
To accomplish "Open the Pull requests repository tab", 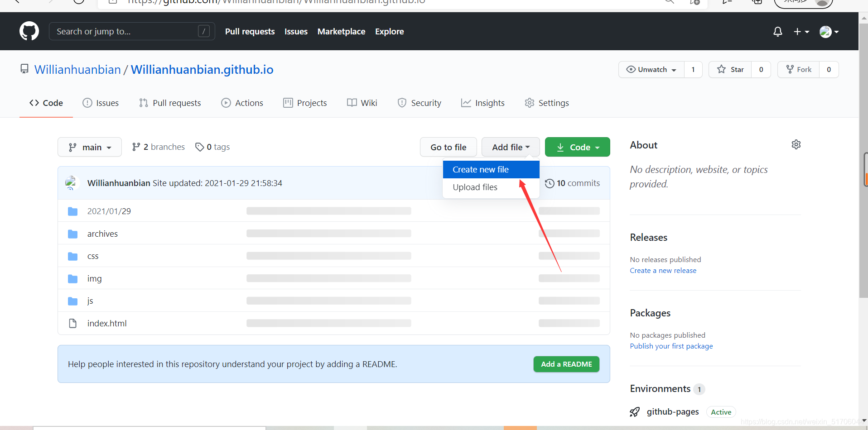I will [x=170, y=103].
